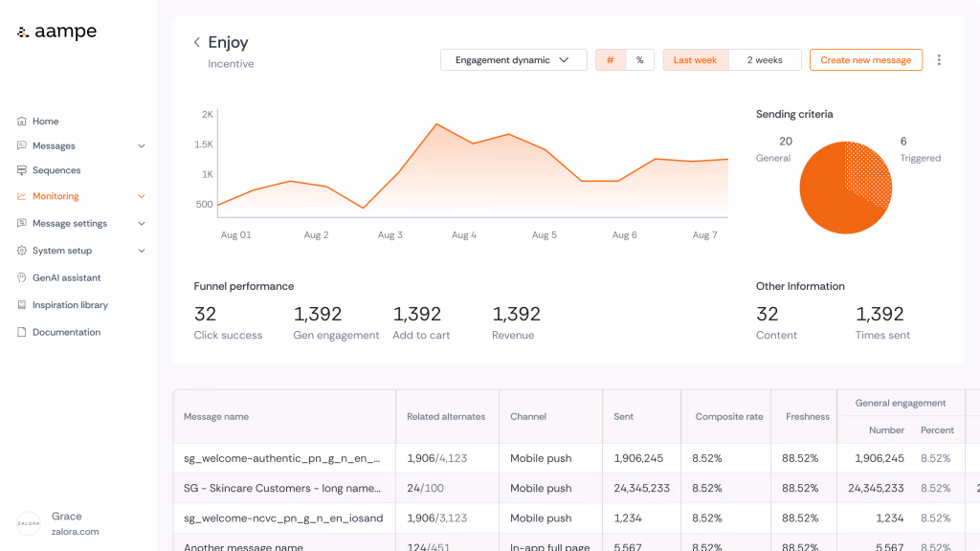Click the 24/100 related alternates cell
Screen dimensions: 980x551
point(425,488)
